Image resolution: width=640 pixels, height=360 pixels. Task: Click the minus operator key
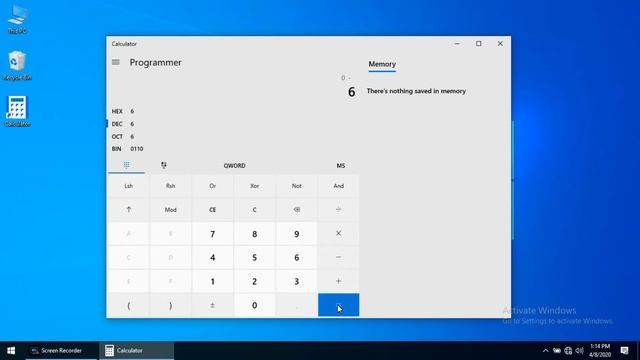pos(339,258)
